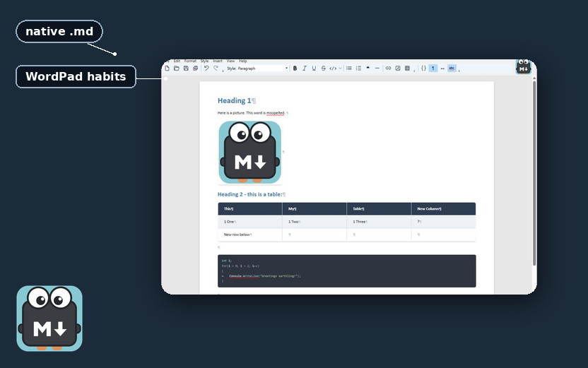The width and height of the screenshot is (588, 368).
Task: Click the 'Heading 2 - this is a table:' text
Action: point(249,194)
